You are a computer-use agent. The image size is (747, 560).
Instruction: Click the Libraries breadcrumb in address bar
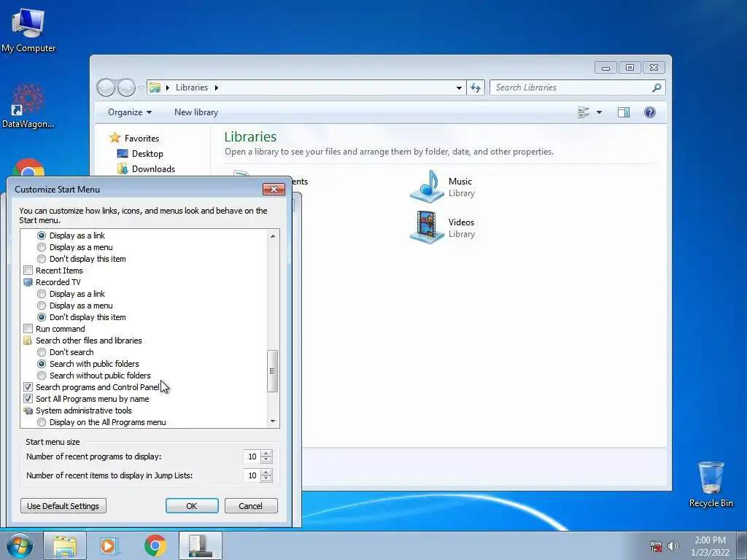(x=192, y=87)
